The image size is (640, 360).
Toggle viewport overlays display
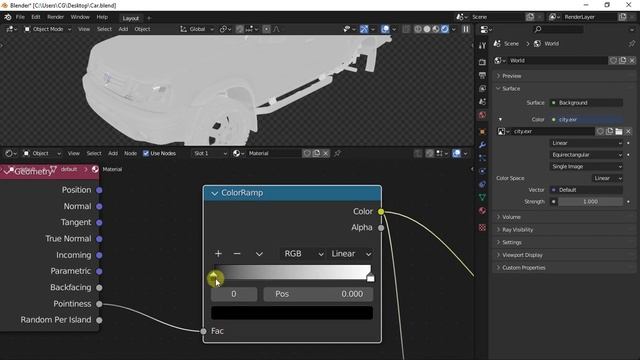tap(385, 29)
